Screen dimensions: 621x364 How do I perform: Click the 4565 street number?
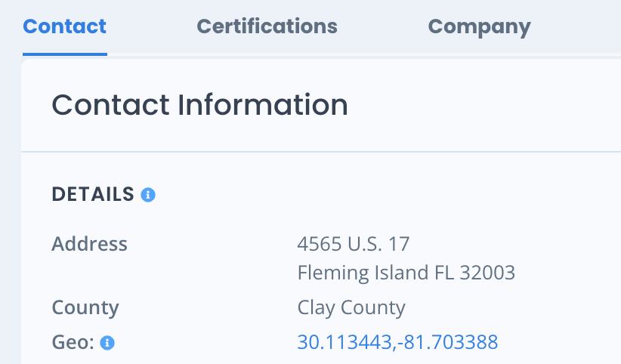[x=320, y=244]
